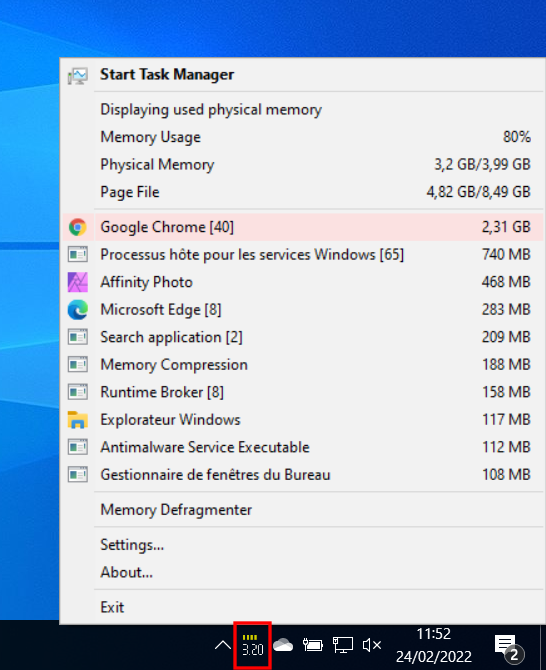
Task: Click the Explorateur Windows folder icon
Action: point(77,420)
